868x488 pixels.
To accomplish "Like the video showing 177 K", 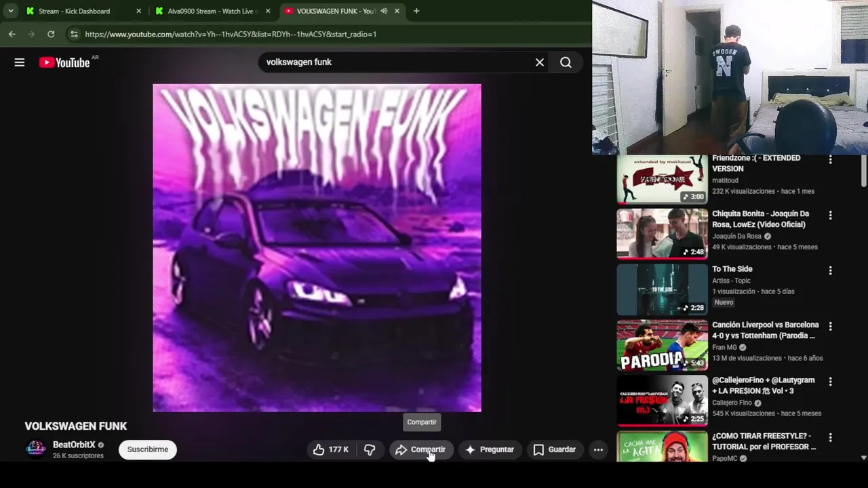I will point(331,449).
